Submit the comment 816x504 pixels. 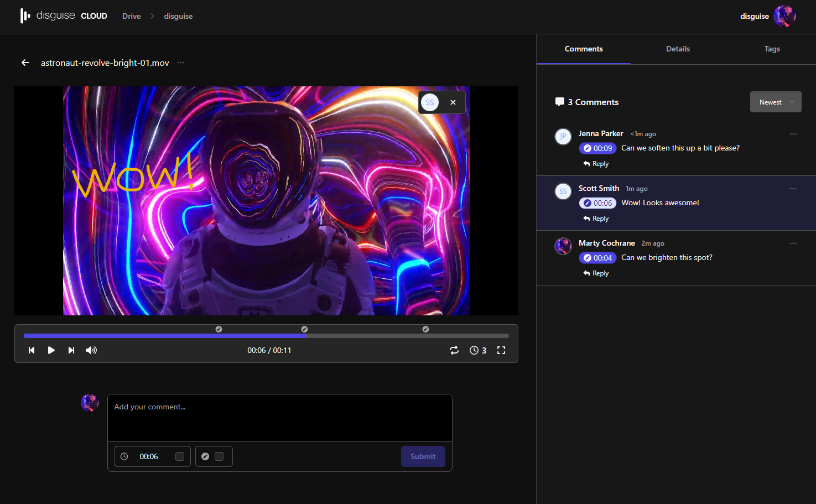(423, 456)
